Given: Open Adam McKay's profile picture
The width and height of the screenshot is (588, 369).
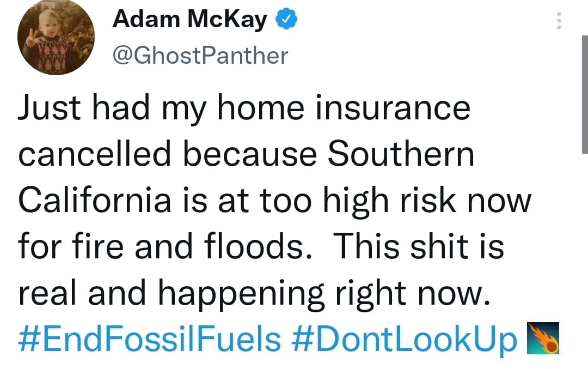Looking at the screenshot, I should click(56, 37).
